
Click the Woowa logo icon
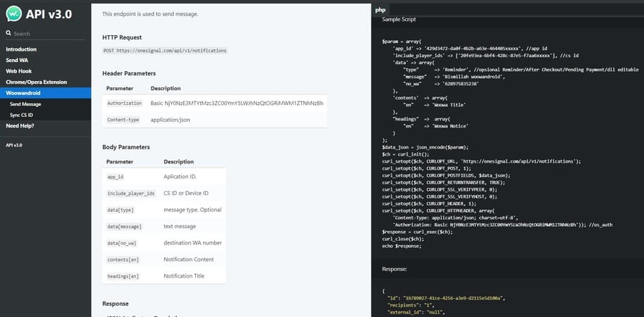[13, 14]
